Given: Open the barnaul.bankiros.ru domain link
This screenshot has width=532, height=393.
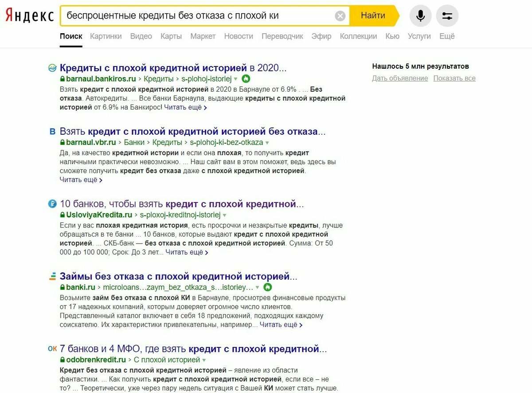Looking at the screenshot, I should (101, 79).
